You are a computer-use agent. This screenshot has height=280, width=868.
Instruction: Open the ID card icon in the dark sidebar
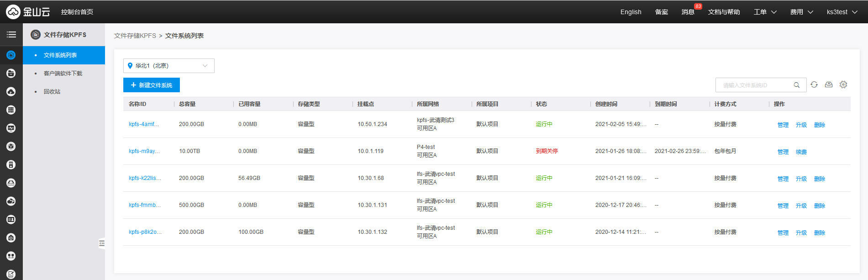pyautogui.click(x=11, y=220)
